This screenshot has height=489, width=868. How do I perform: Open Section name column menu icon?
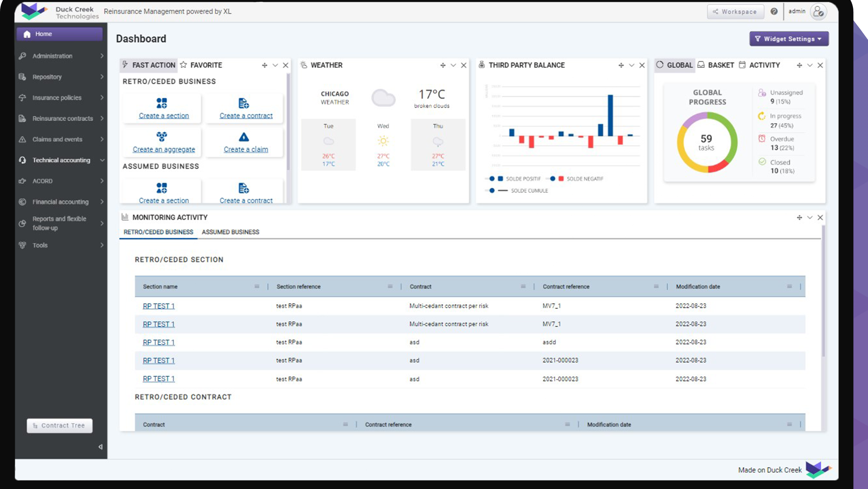tap(257, 286)
